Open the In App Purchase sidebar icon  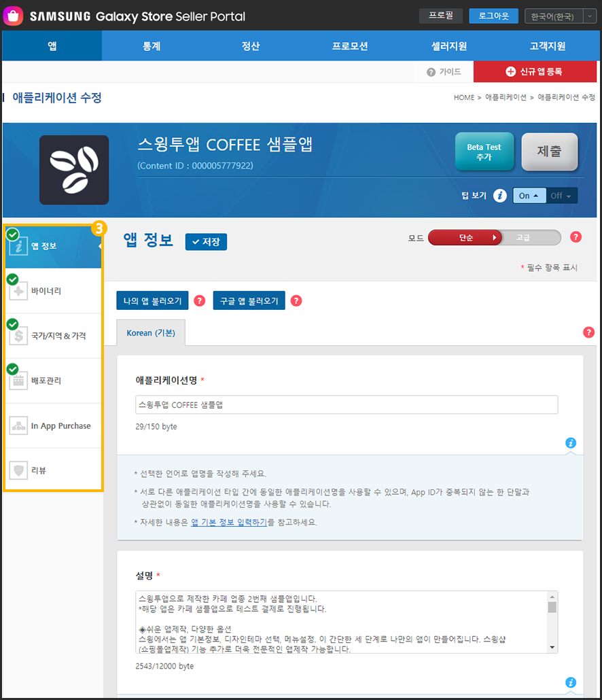pos(18,426)
